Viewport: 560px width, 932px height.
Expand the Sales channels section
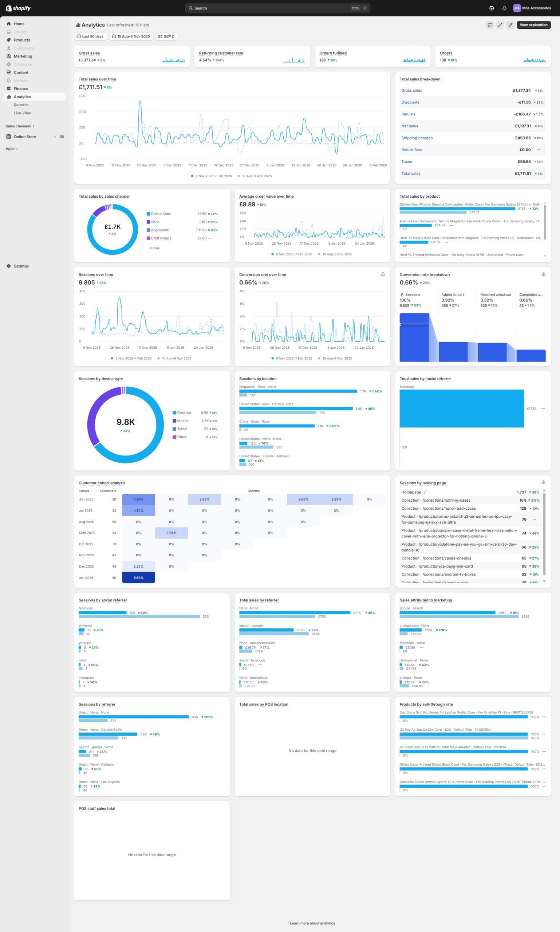20,126
